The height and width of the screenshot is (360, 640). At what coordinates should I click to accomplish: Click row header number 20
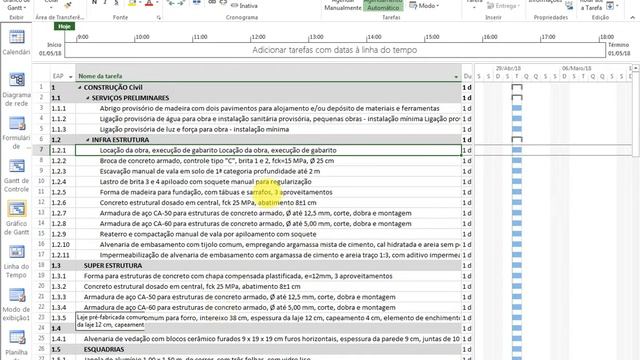pos(41,287)
